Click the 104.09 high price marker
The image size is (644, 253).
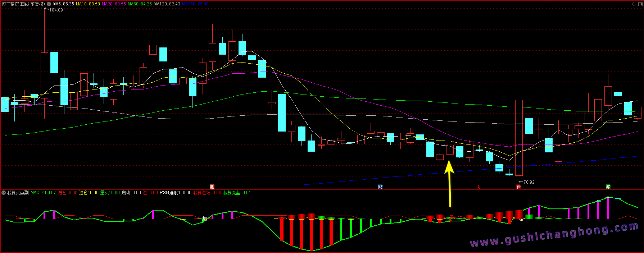coord(56,10)
